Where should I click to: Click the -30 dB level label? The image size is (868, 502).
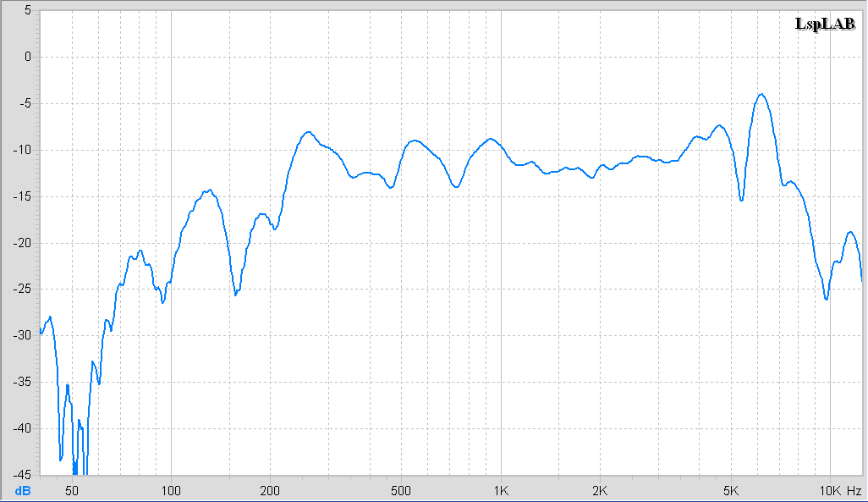(x=22, y=336)
